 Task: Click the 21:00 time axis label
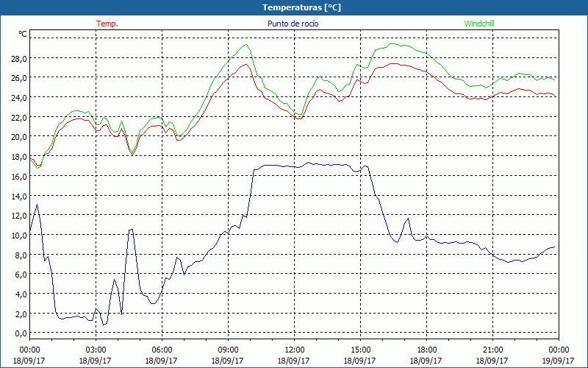[492, 350]
